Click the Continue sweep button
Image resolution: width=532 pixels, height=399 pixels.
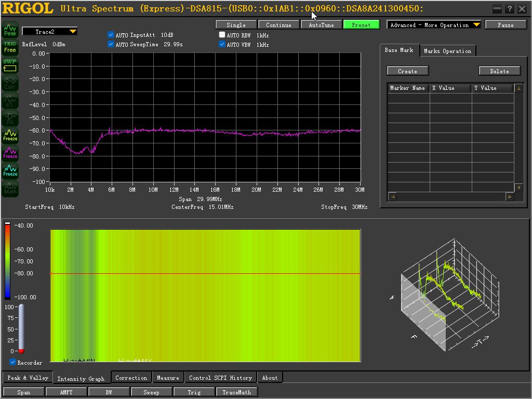click(x=278, y=25)
